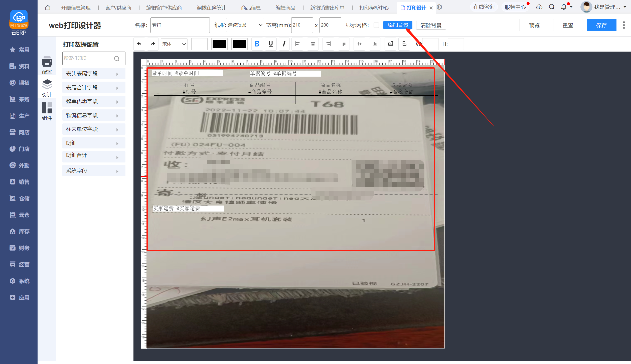Open the 我是管理 user dropdown
The image size is (631, 364).
[604, 7]
